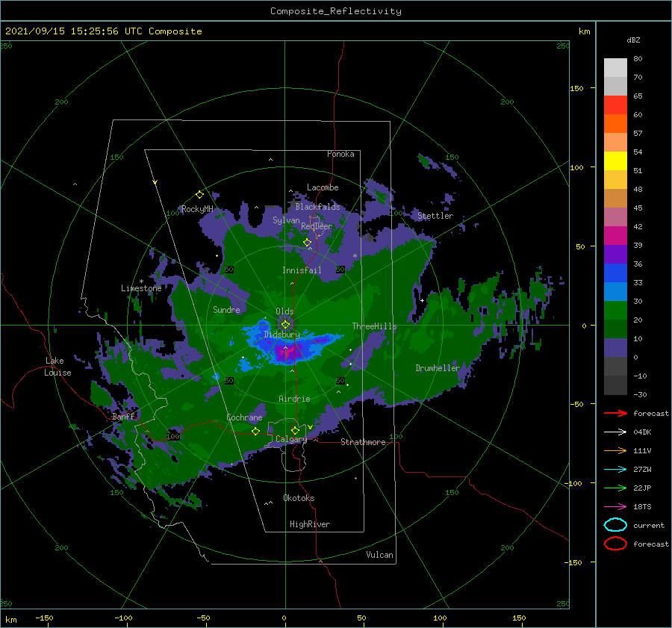Click the white 04DK arrow in legend

615,432
